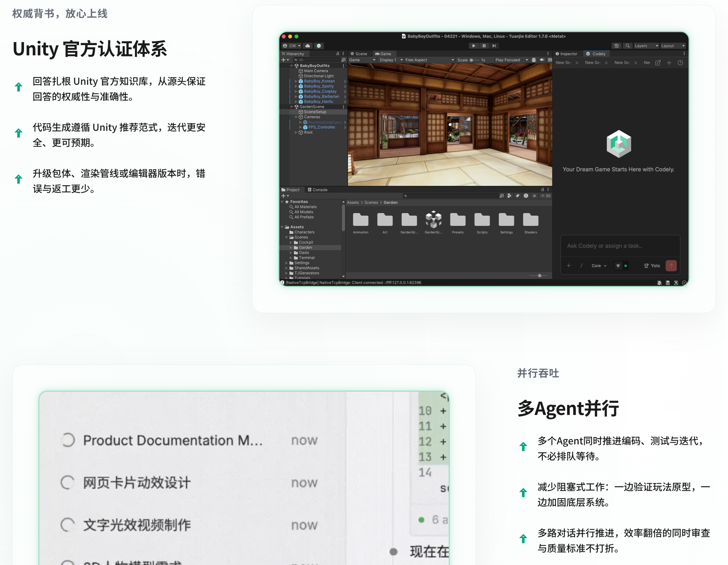Switch to the Scene tab
728x565 pixels.
pos(358,54)
